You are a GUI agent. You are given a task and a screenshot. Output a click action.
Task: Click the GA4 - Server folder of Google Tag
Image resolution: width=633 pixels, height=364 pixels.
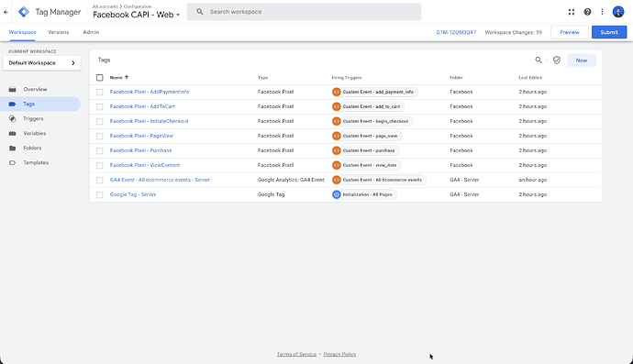coord(464,194)
